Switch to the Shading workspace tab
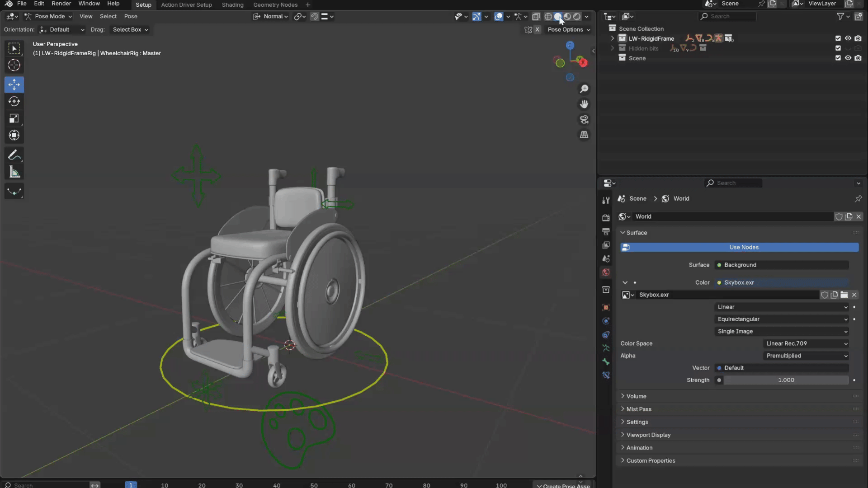Image resolution: width=868 pixels, height=488 pixels. [232, 5]
